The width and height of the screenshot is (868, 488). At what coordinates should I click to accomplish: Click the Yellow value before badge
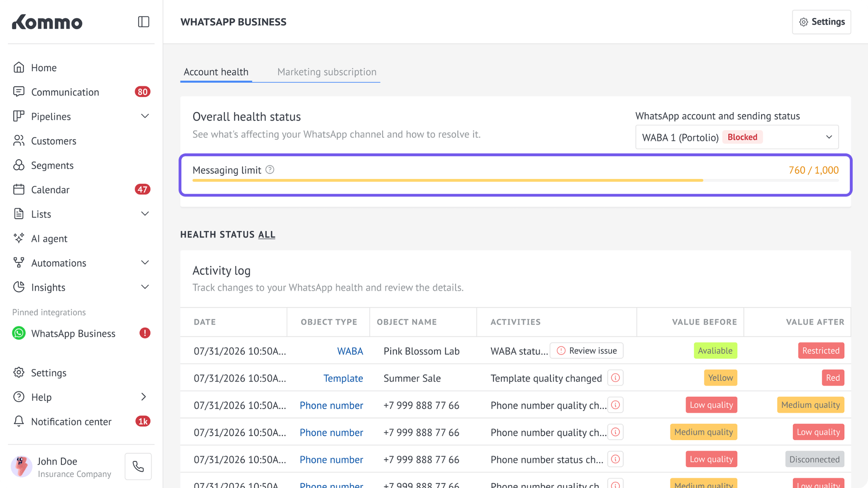(x=721, y=378)
